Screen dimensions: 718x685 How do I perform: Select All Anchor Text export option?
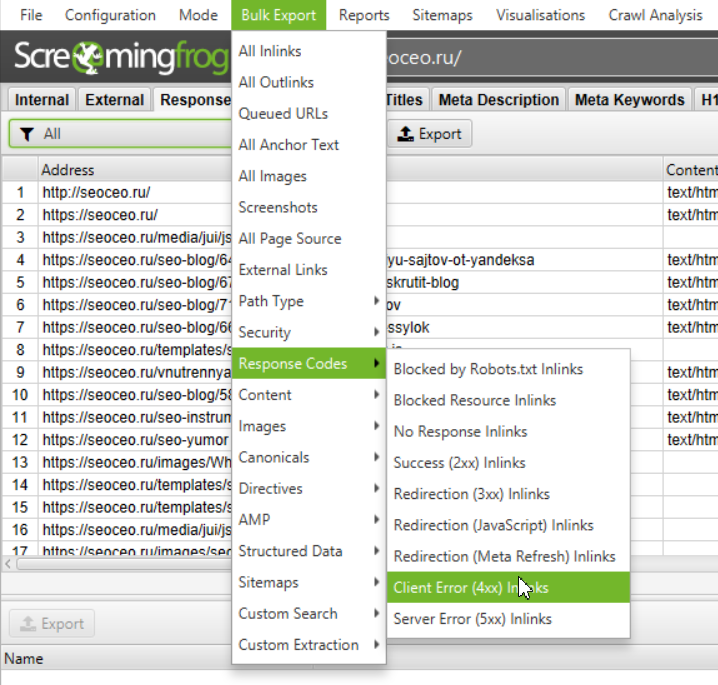pos(289,145)
